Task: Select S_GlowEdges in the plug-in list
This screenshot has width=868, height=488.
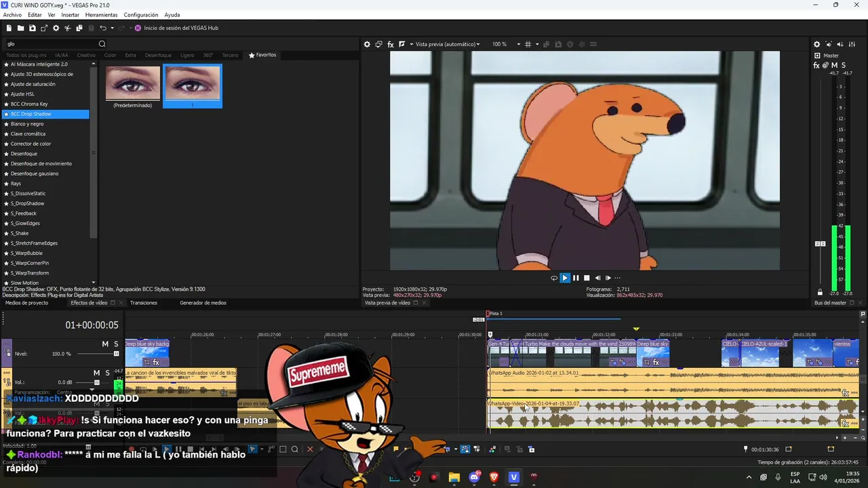Action: [25, 223]
